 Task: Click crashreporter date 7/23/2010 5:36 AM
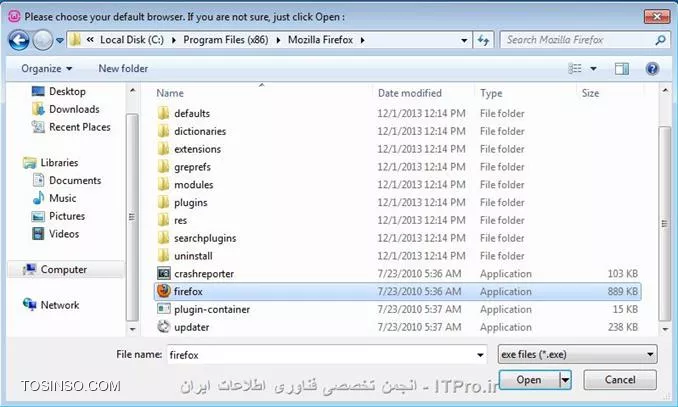419,274
